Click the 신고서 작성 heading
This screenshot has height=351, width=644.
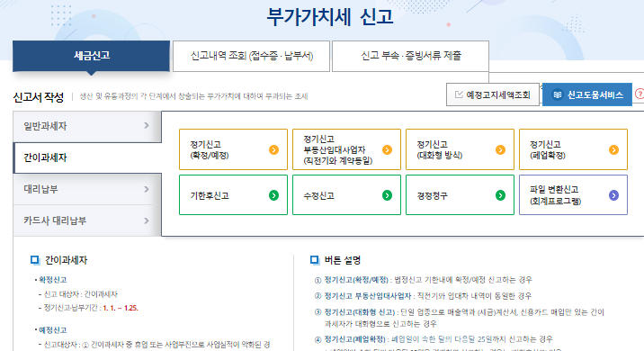(38, 97)
